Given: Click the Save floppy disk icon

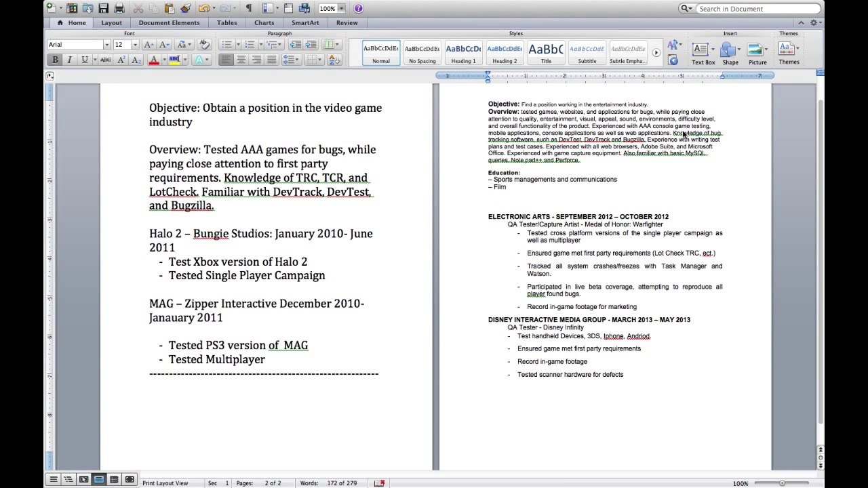Looking at the screenshot, I should (x=104, y=8).
